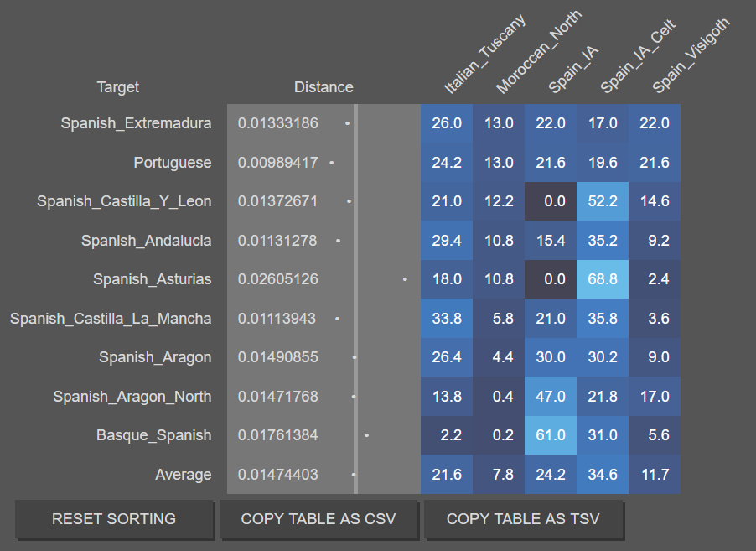The width and height of the screenshot is (756, 551).
Task: Click the 14.6 cell in Castilla_Y_Leon row
Action: click(x=655, y=201)
